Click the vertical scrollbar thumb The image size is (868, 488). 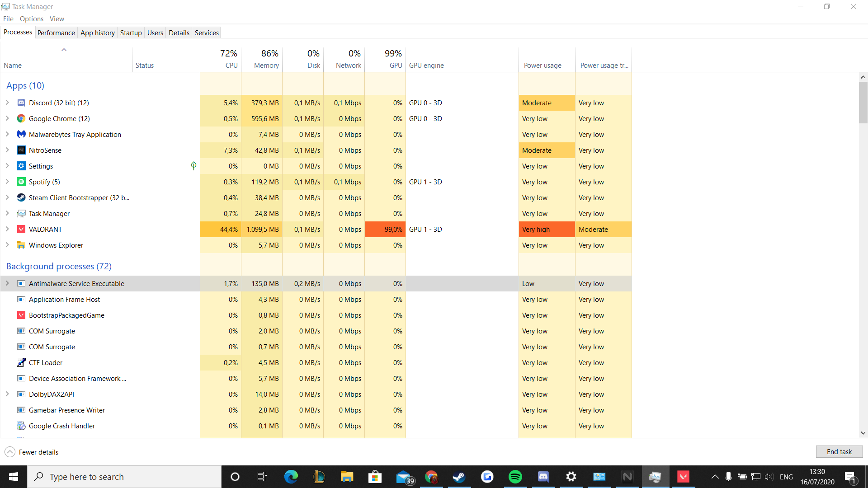(863, 103)
